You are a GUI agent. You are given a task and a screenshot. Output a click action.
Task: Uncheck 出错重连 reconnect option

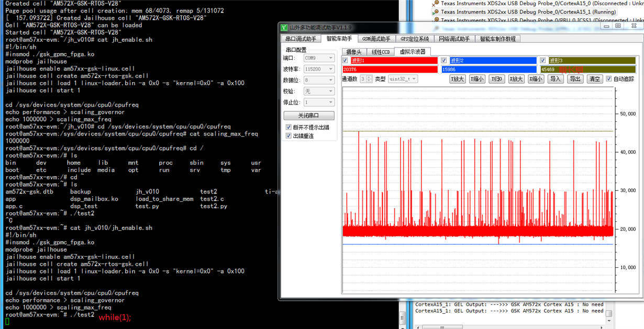click(288, 135)
